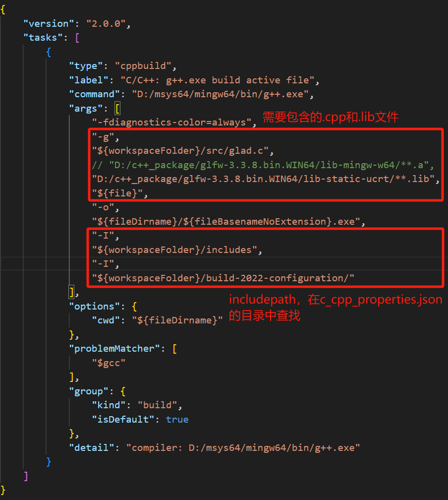Click the "detail" key
The image size is (448, 500).
92,448
